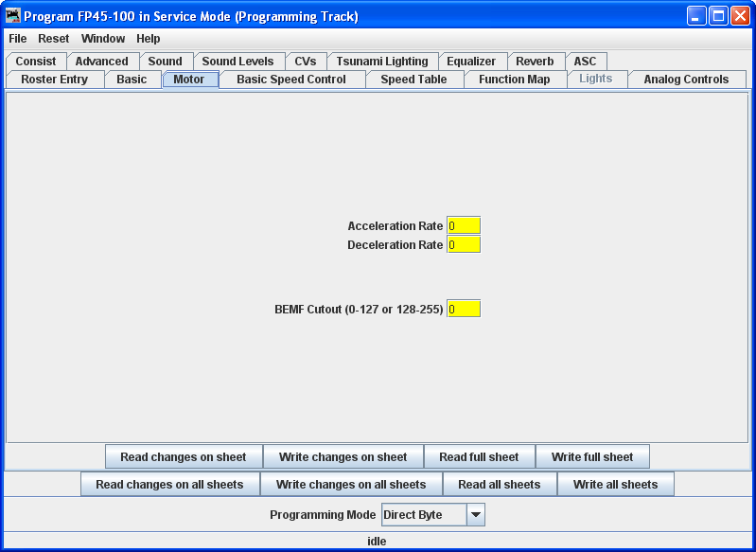Open the Programming Mode dropdown arrow

coord(476,515)
